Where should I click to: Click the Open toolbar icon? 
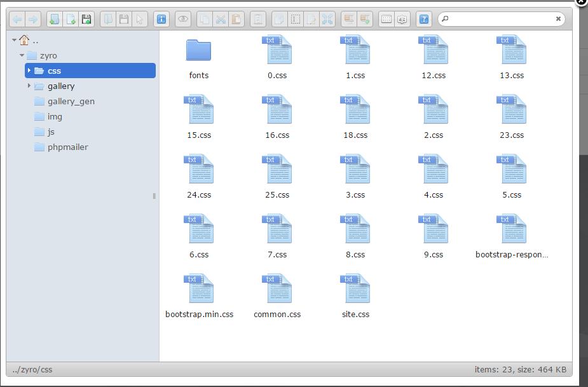pyautogui.click(x=108, y=19)
